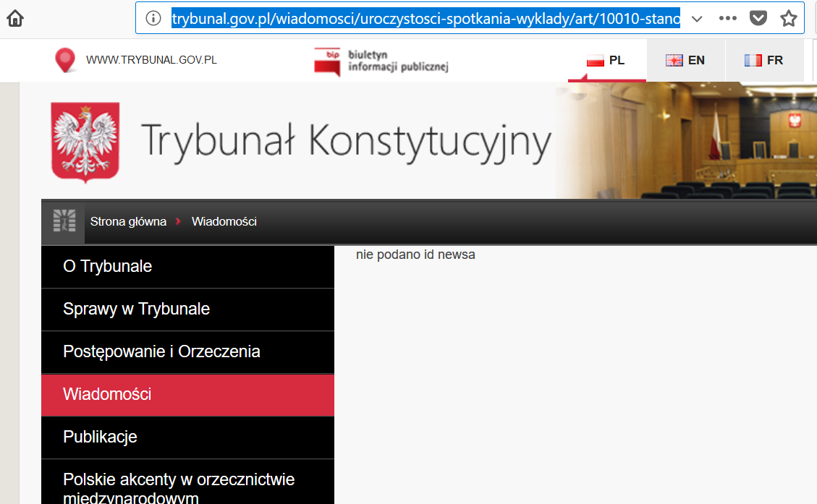Image resolution: width=817 pixels, height=504 pixels.
Task: Click the Polish eagle emblem logo
Action: coord(85,142)
